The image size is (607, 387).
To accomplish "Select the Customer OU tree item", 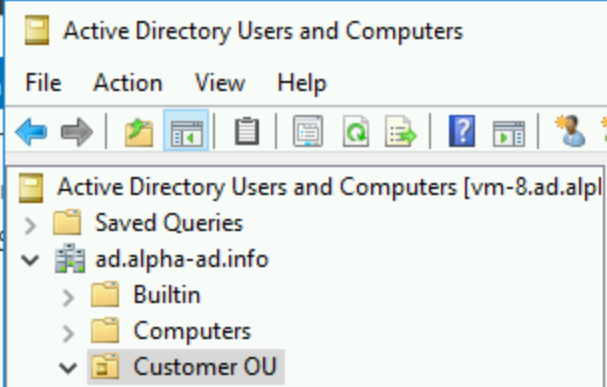I will click(x=186, y=367).
